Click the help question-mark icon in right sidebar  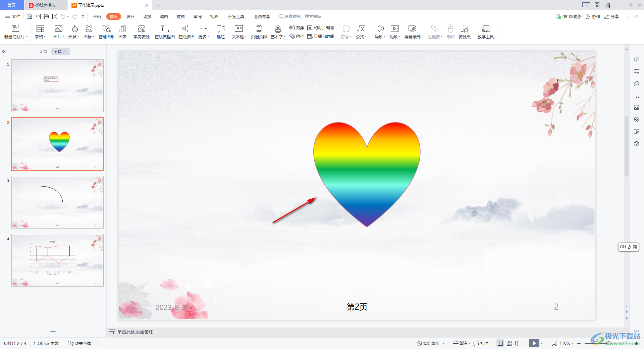click(637, 144)
